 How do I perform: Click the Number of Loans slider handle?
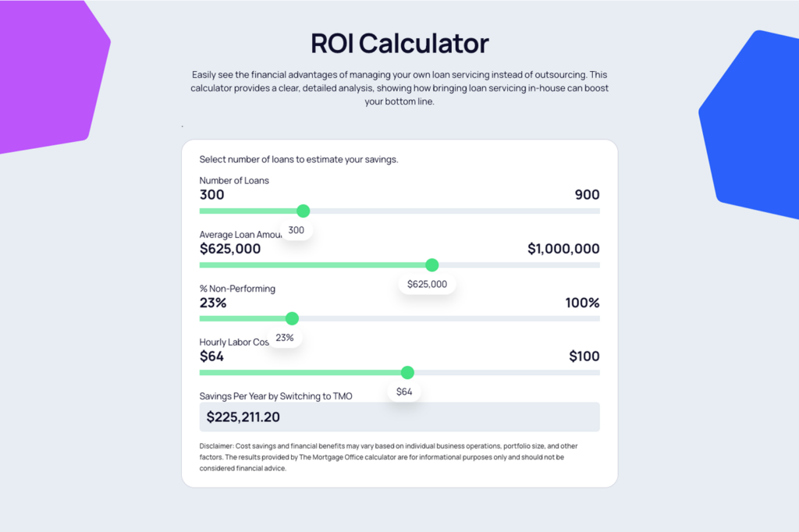pos(303,211)
